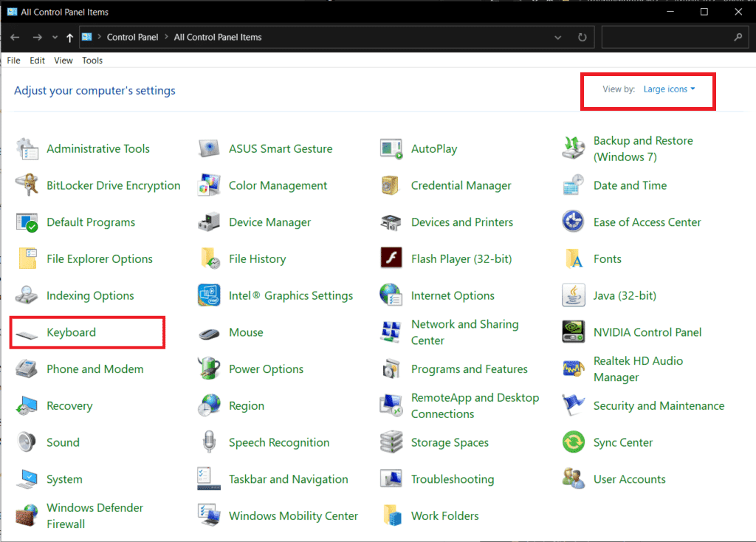Image resolution: width=756 pixels, height=542 pixels.
Task: Click the Ease of Access Center icon
Action: [573, 222]
